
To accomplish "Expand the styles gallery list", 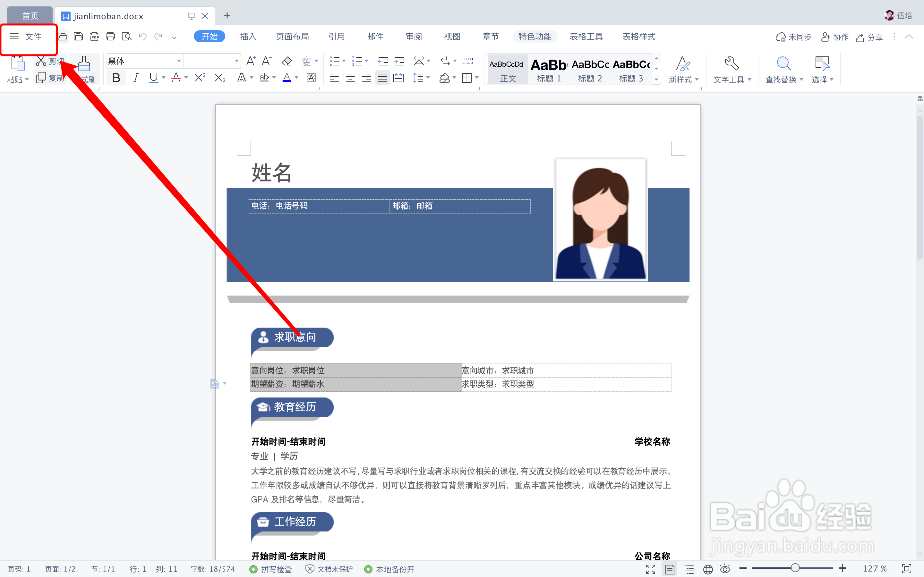I will pyautogui.click(x=656, y=79).
